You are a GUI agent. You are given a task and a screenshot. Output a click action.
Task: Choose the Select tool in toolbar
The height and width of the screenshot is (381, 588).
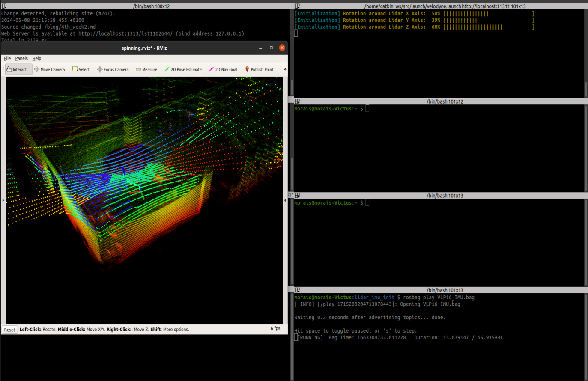81,69
